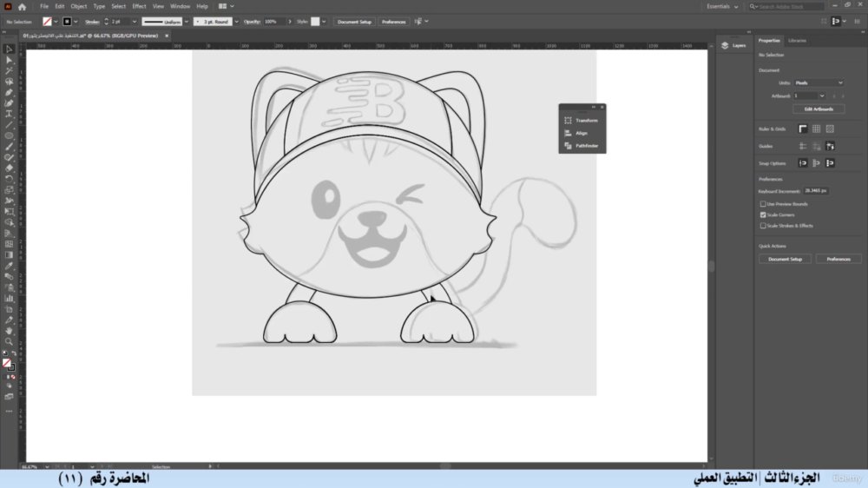Open the stroke weight dropdown
Image resolution: width=868 pixels, height=488 pixels.
tap(135, 22)
